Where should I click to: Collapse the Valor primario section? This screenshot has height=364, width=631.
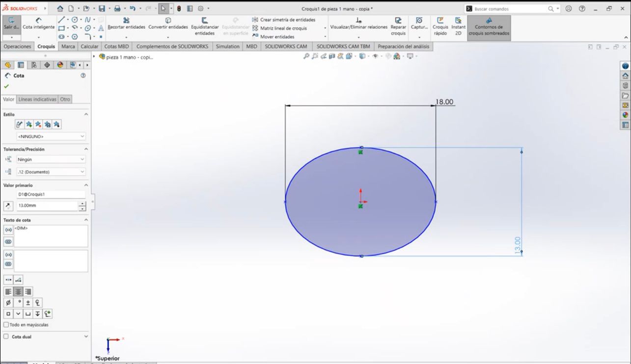tap(86, 185)
